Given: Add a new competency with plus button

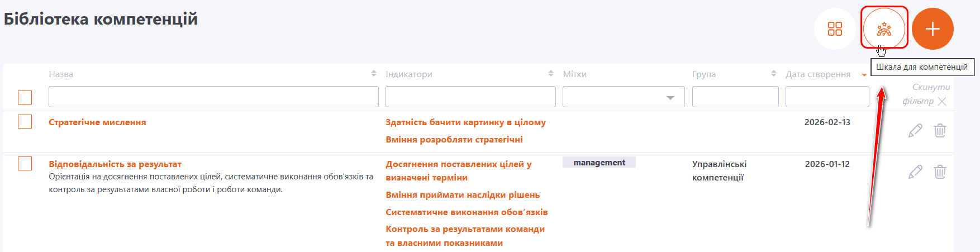Looking at the screenshot, I should click(x=933, y=28).
